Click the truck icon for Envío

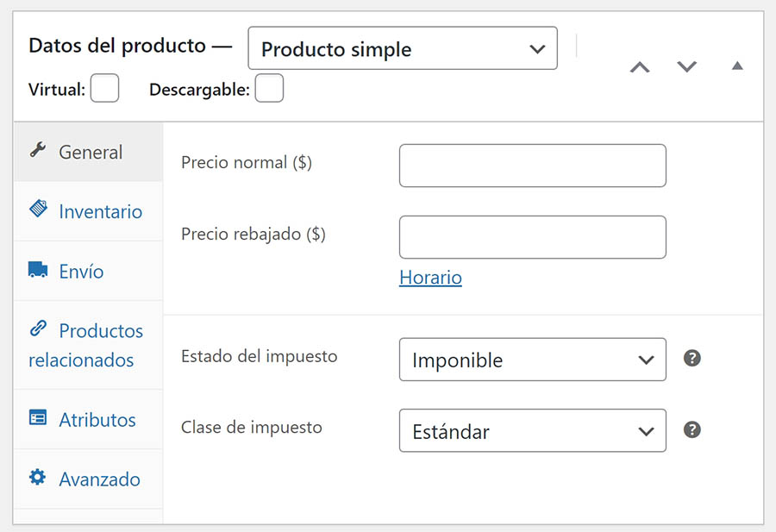tap(38, 271)
